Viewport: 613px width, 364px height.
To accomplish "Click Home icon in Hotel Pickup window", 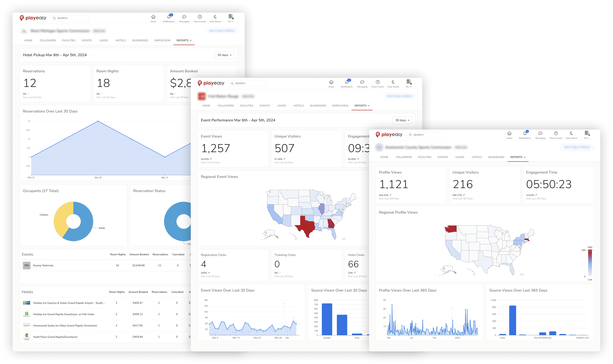I will (x=153, y=17).
